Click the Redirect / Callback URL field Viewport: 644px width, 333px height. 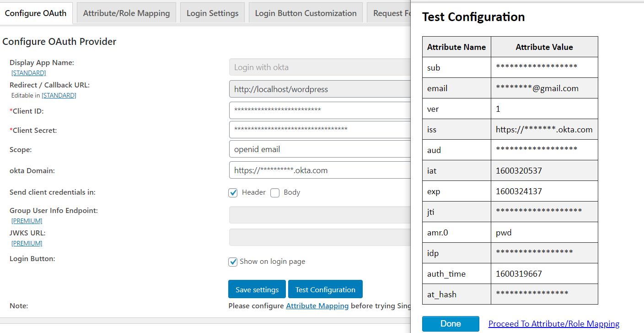319,89
